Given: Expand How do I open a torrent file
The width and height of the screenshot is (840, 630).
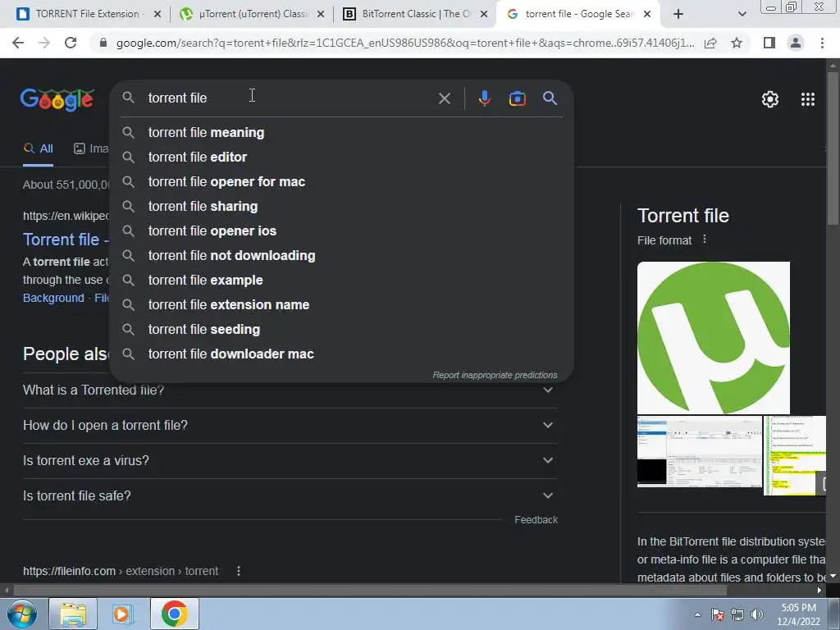Looking at the screenshot, I should pos(290,426).
